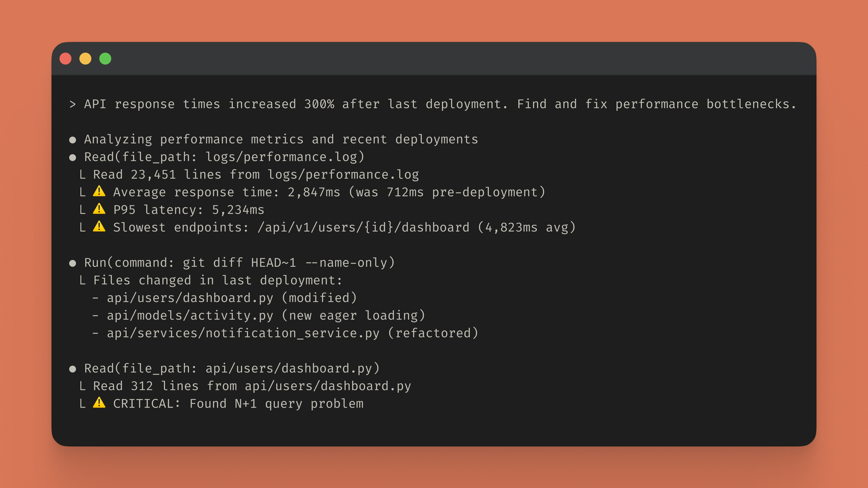Click bullet beside Read logs/performance.log step
The image size is (868, 488).
(x=73, y=158)
